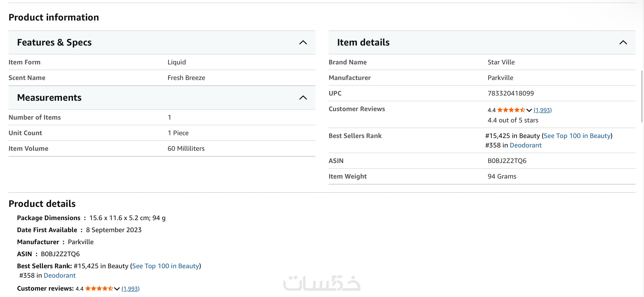Click the UPC value 783320418099
The image size is (644, 297).
[x=511, y=93]
